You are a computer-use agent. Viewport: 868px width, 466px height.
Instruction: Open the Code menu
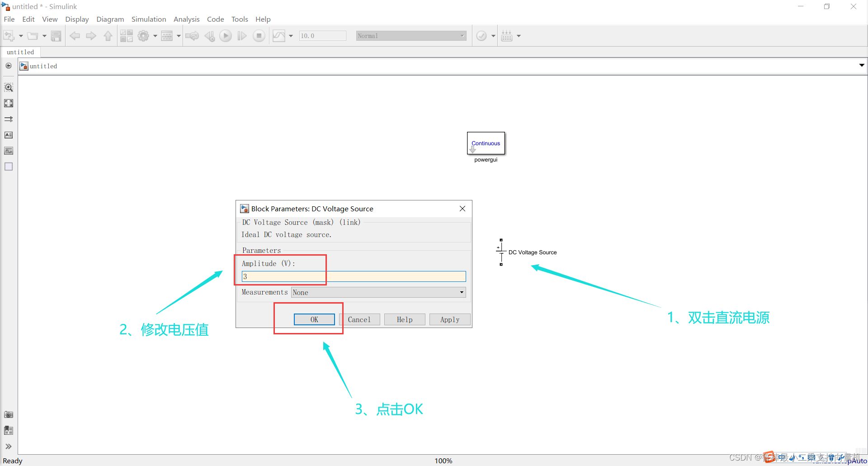pyautogui.click(x=215, y=19)
